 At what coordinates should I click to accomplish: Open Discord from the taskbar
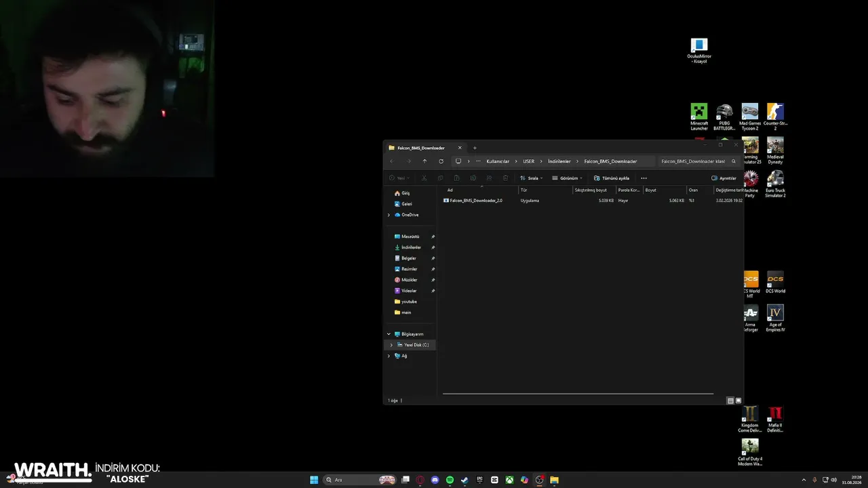435,480
